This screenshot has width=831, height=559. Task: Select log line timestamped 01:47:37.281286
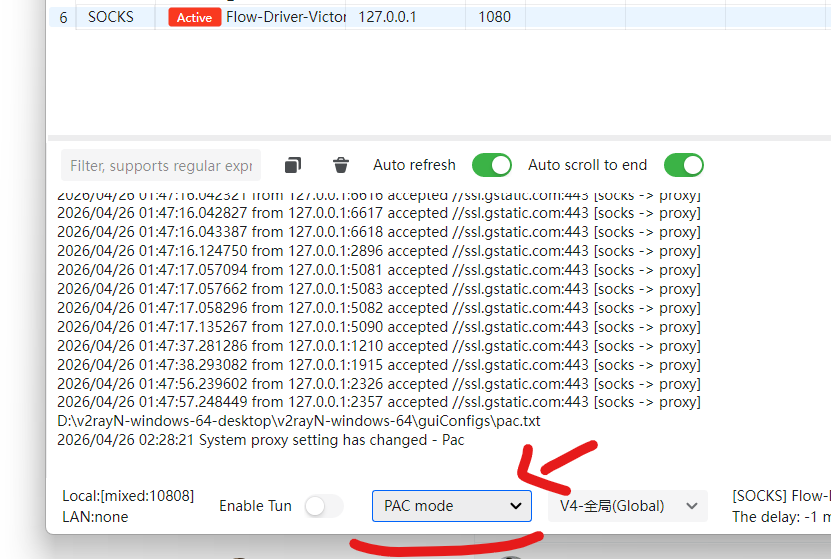[x=379, y=345]
